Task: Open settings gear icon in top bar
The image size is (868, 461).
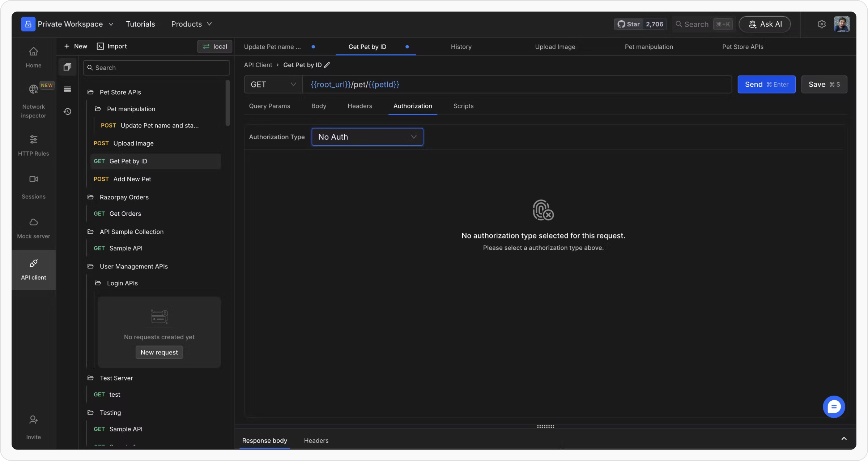Action: coord(821,24)
